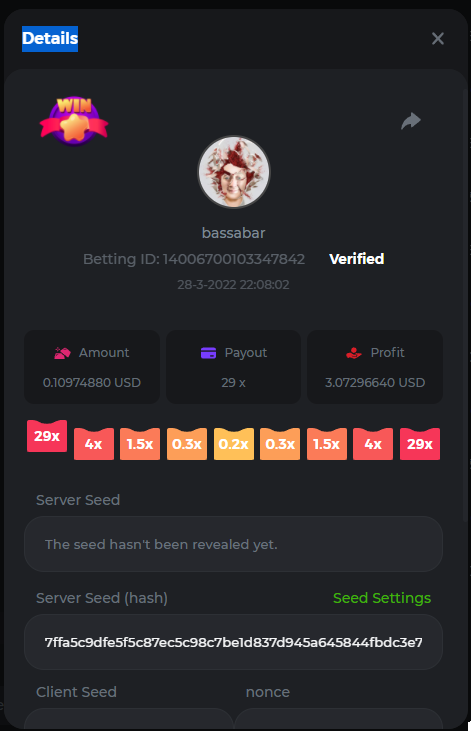Click the rightmost 29x multiplier tile
This screenshot has height=731, width=471.
click(x=420, y=444)
